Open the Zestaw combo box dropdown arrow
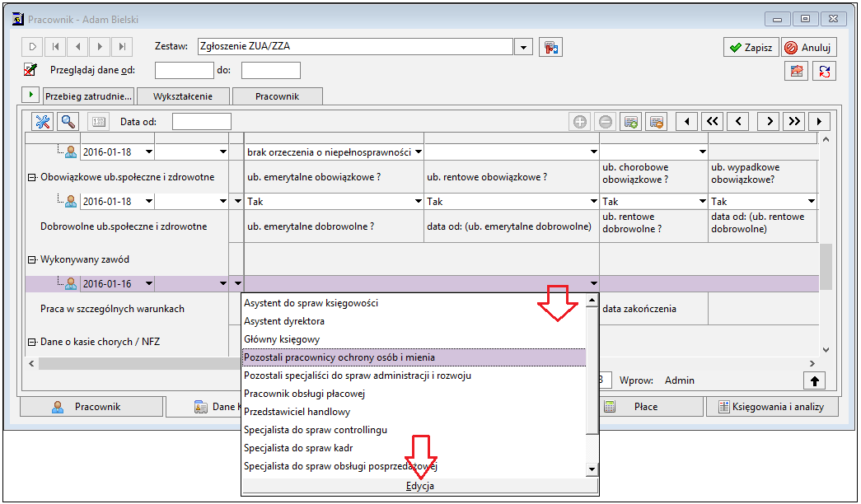Viewport: 861px width, 504px height. pos(523,47)
